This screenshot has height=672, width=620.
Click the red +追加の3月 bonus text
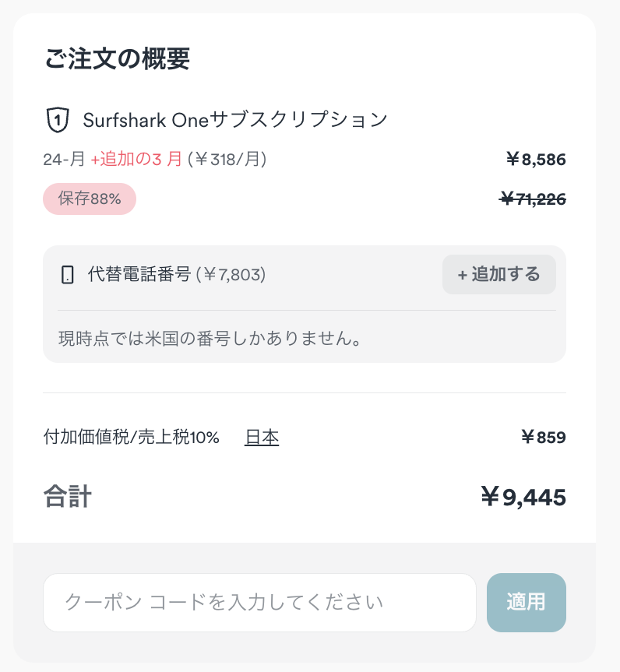[136, 160]
